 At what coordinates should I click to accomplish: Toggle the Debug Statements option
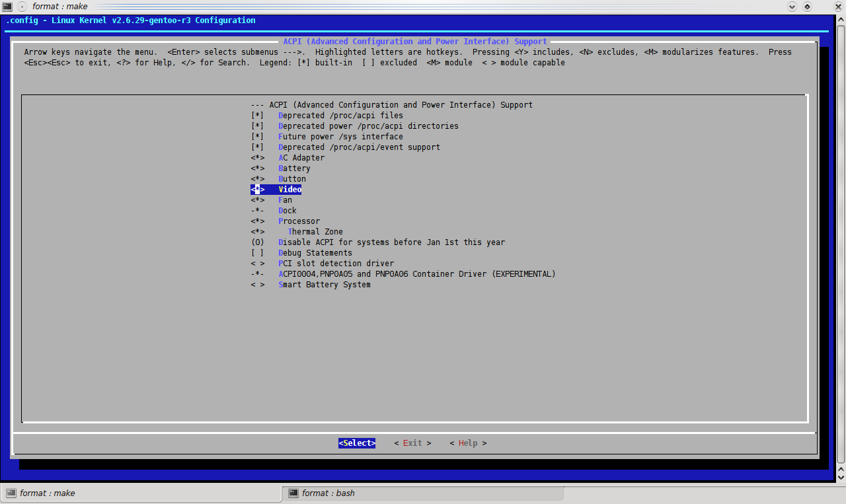tap(301, 253)
